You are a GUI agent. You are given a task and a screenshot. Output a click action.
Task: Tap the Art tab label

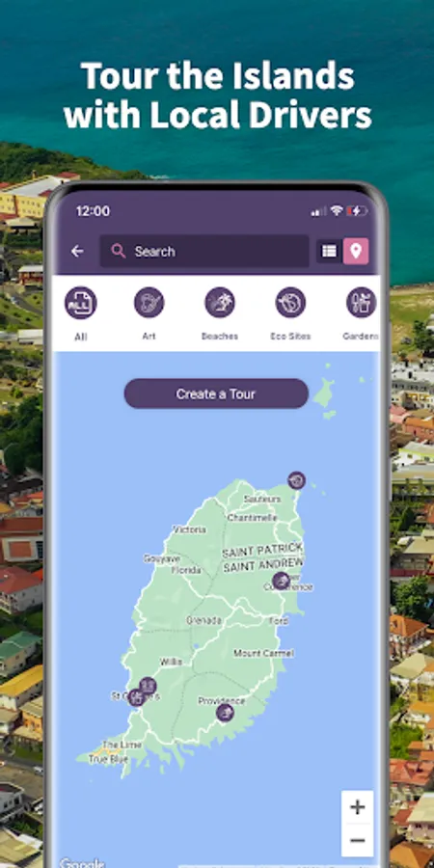(x=149, y=336)
